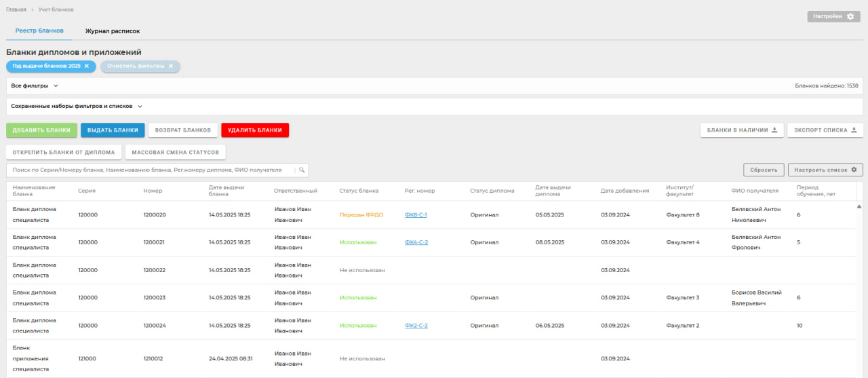
Task: Click 'Факультет 2' cell
Action: coord(683,326)
